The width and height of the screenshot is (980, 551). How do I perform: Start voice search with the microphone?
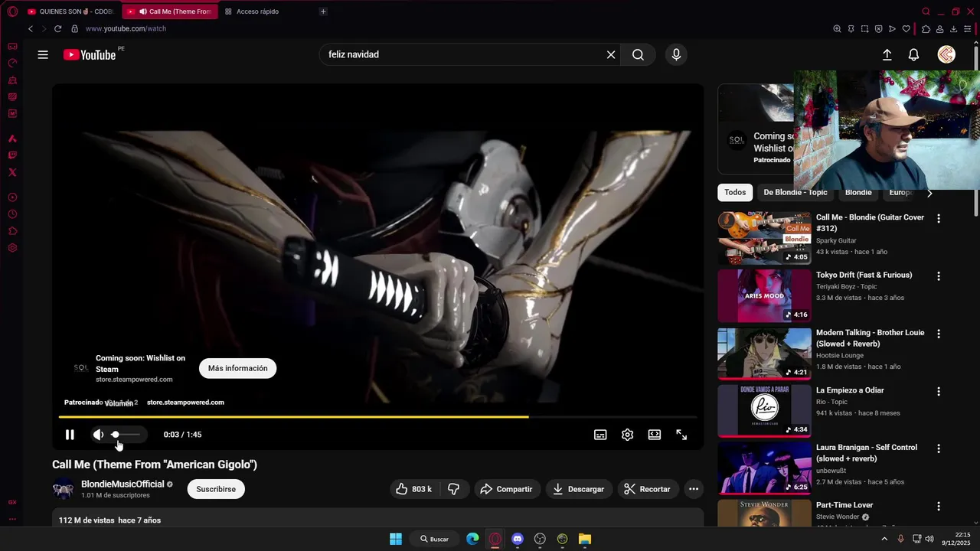676,54
